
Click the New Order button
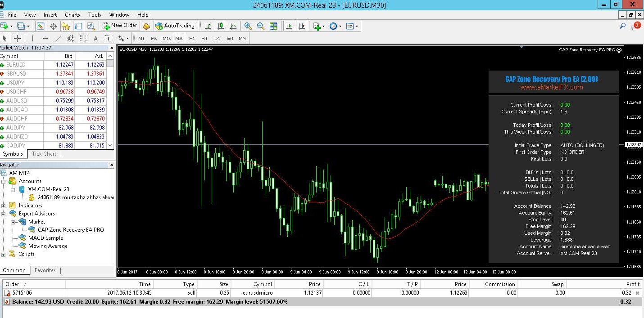pos(119,26)
